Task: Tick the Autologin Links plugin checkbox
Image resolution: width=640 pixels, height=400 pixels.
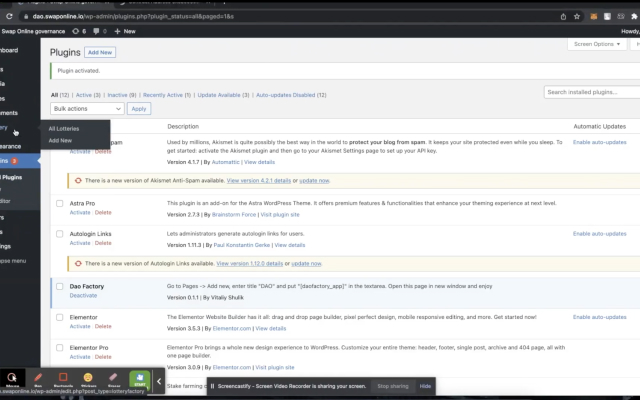Action: [x=60, y=234]
